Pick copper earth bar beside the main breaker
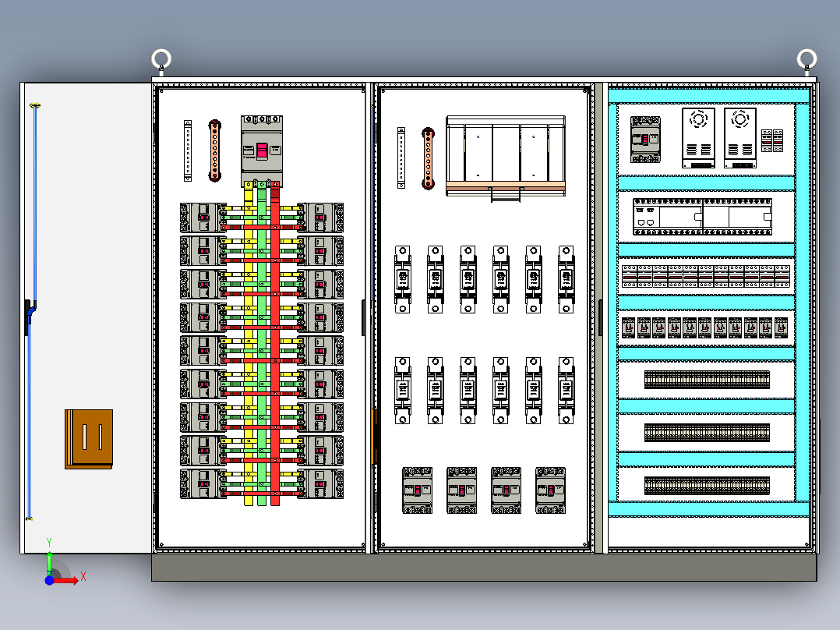The width and height of the screenshot is (840, 630). click(x=215, y=150)
